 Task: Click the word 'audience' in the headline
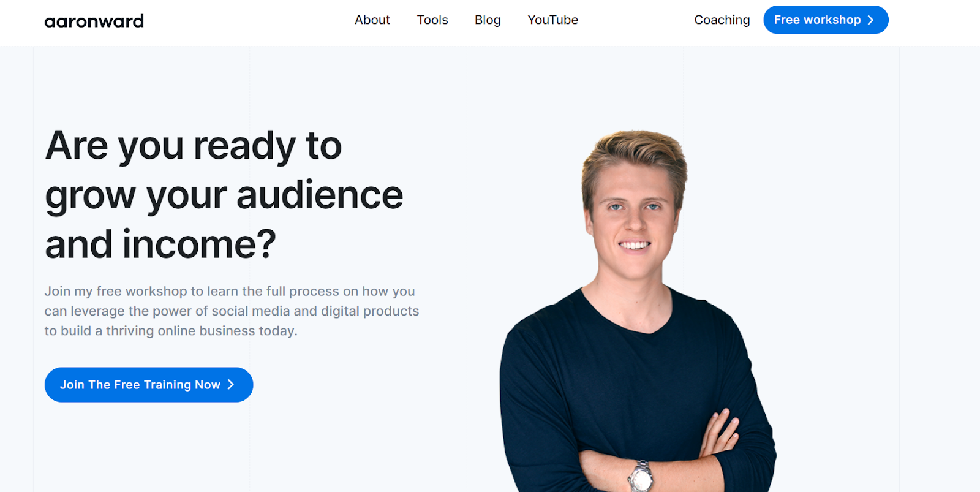pos(320,195)
